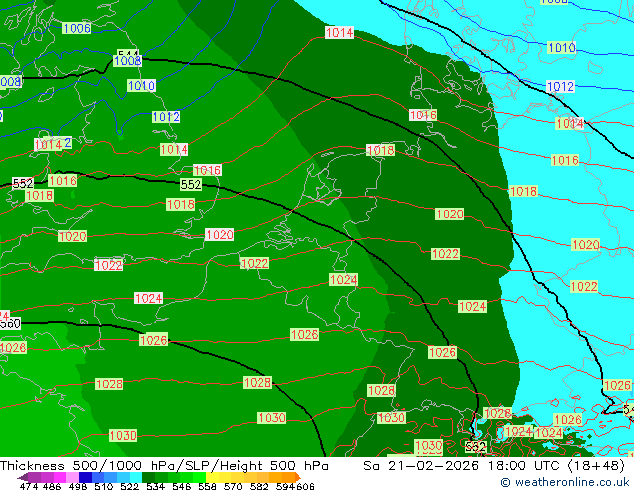Click the blue 1008 label overlapping 544
Screen dimensions: 634x490
click(x=128, y=61)
